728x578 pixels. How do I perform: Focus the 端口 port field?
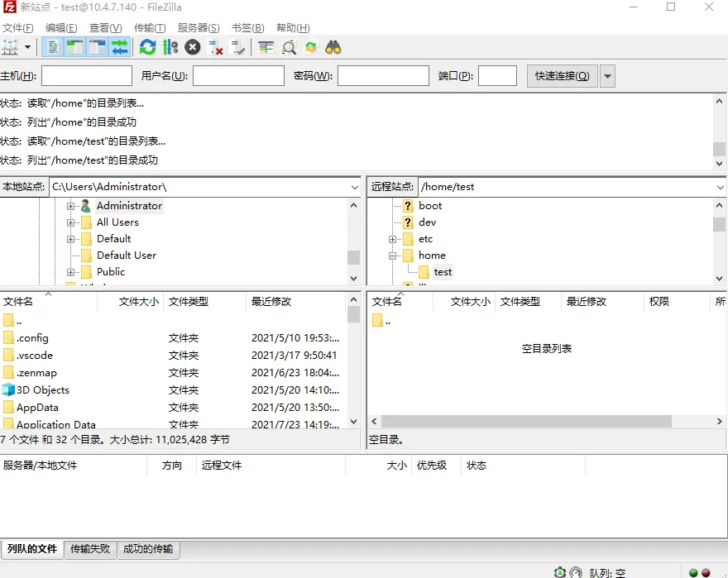pyautogui.click(x=497, y=76)
